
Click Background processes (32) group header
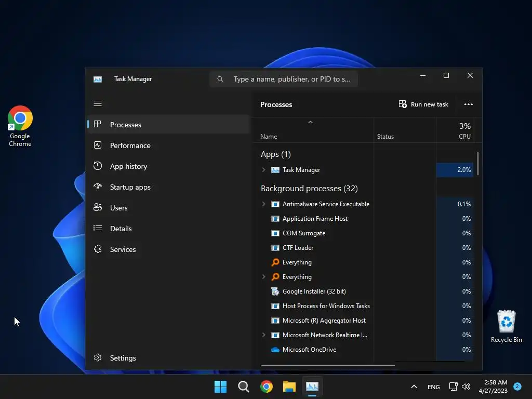[x=309, y=188]
